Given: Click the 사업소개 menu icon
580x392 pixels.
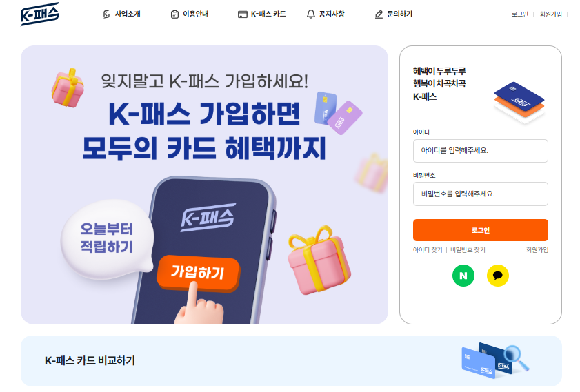Looking at the screenshot, I should click(x=106, y=14).
